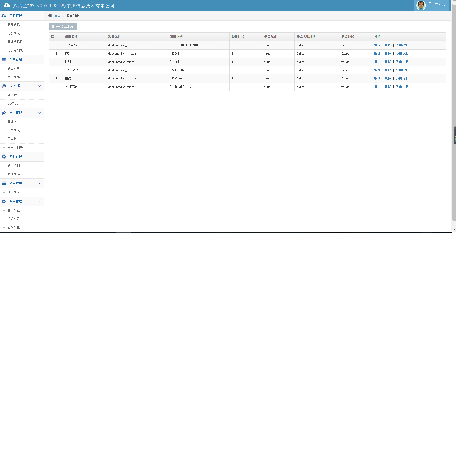Click the 网关管理 plug icon
Viewport: 456px width, 476px height.
pyautogui.click(x=4, y=113)
